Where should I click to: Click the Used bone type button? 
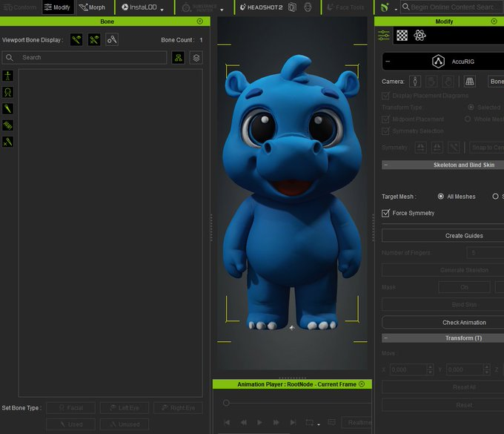tap(71, 424)
